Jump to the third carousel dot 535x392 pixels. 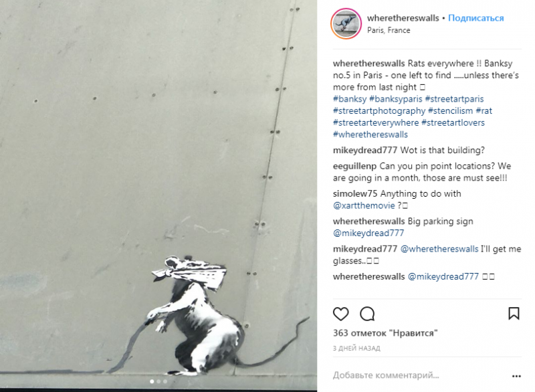[x=165, y=381]
